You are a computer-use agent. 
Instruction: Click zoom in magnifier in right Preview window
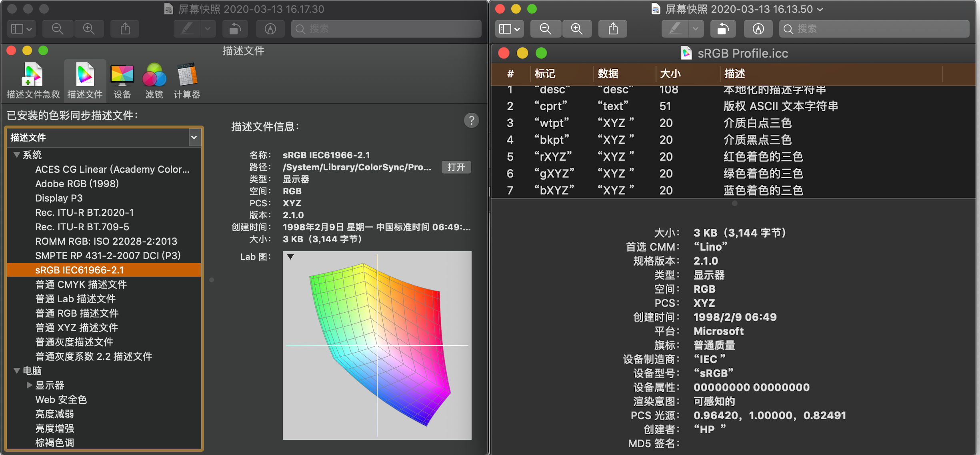(576, 29)
